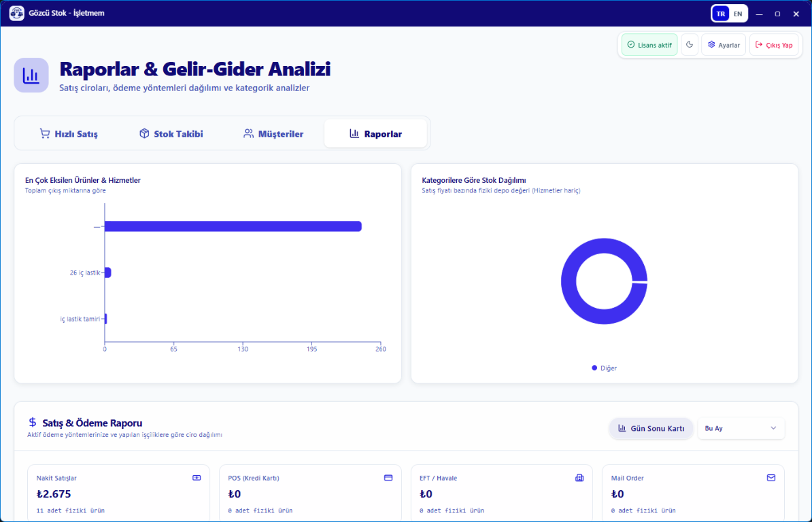Expand the Bu Ay period dropdown
Viewport: 812px width, 522px height.
tap(741, 428)
